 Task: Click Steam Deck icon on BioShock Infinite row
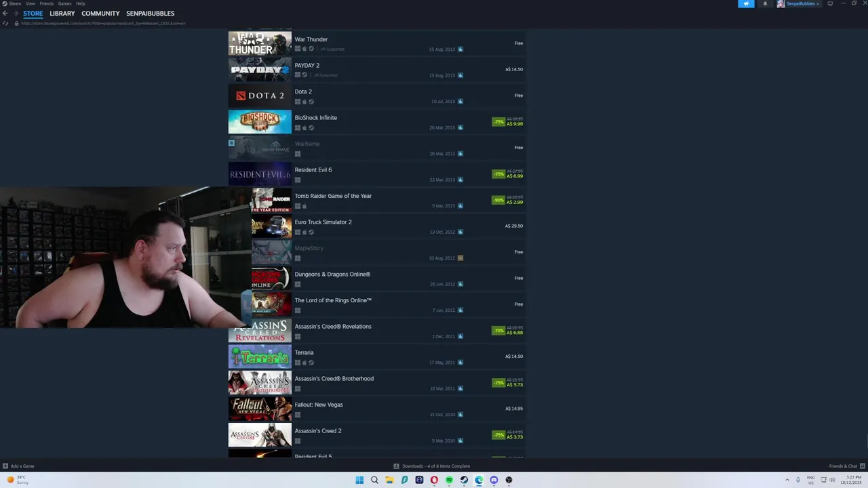pos(460,127)
